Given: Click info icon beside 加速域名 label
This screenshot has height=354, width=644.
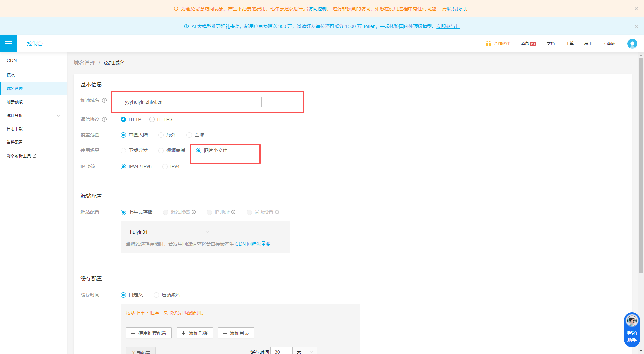Looking at the screenshot, I should tap(104, 100).
